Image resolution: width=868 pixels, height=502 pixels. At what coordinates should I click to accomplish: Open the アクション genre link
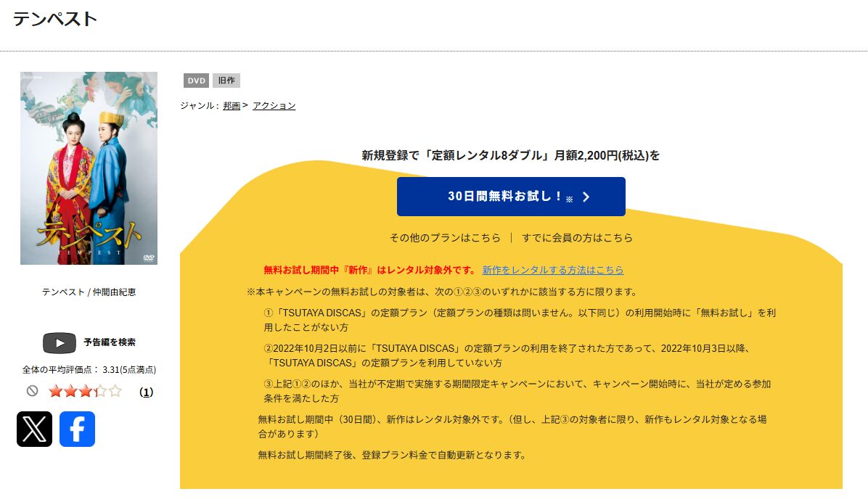(x=274, y=106)
